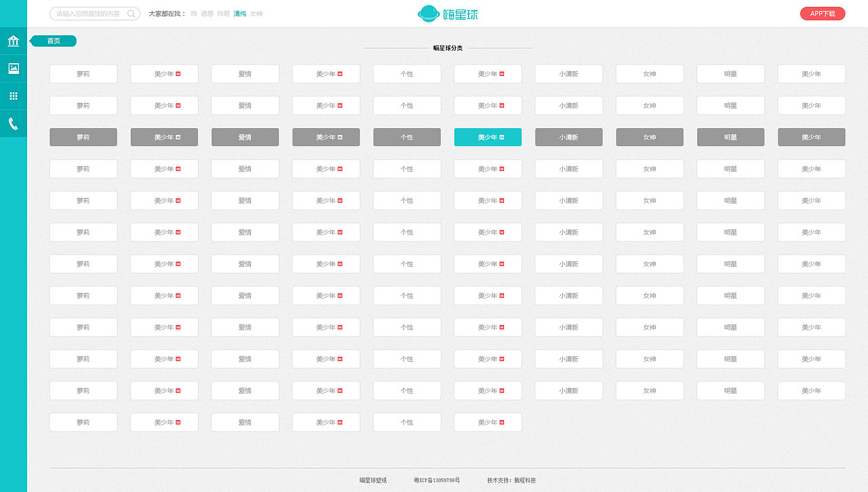Image resolution: width=868 pixels, height=492 pixels.
Task: Select the gray 明星 category button
Action: (x=730, y=137)
